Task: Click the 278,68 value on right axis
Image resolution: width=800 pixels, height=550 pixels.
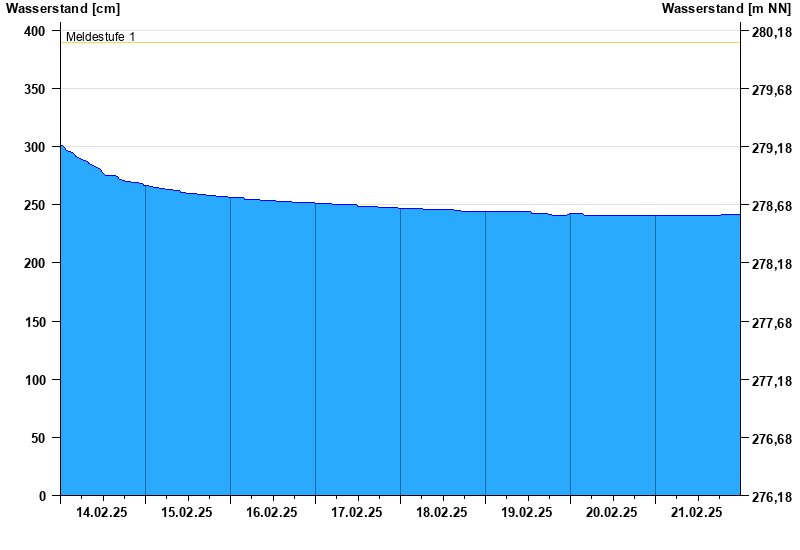Action: 772,206
